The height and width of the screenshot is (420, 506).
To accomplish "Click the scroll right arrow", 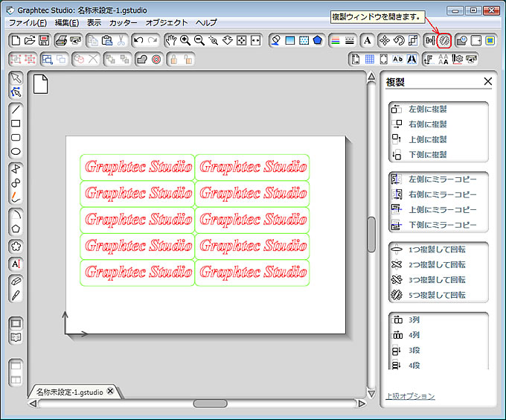I will coord(362,404).
